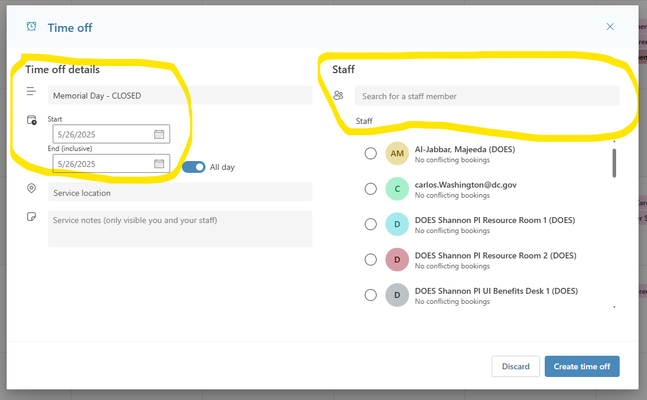Click the AM avatar for Al-Jabbar

pyautogui.click(x=397, y=154)
